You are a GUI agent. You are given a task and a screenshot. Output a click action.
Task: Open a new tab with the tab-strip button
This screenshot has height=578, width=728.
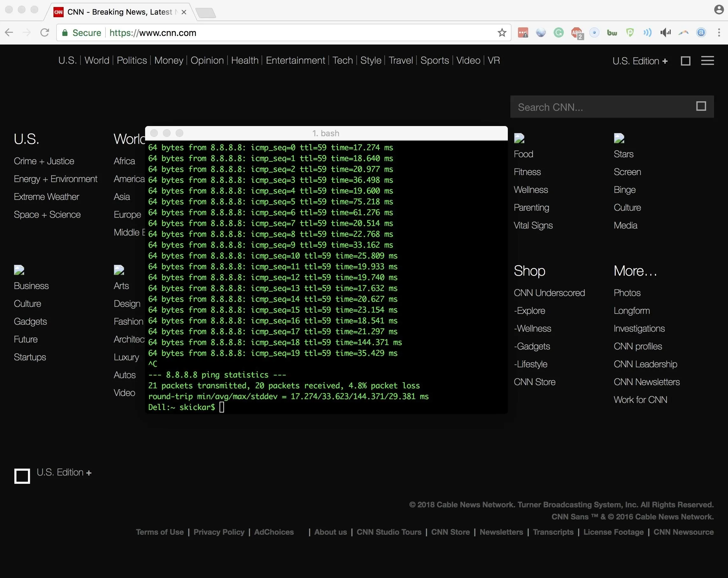(206, 13)
